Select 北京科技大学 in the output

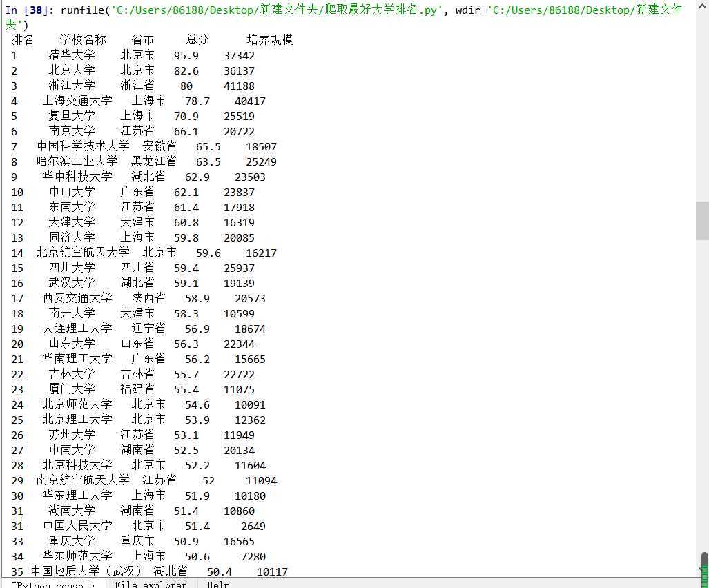(x=77, y=465)
